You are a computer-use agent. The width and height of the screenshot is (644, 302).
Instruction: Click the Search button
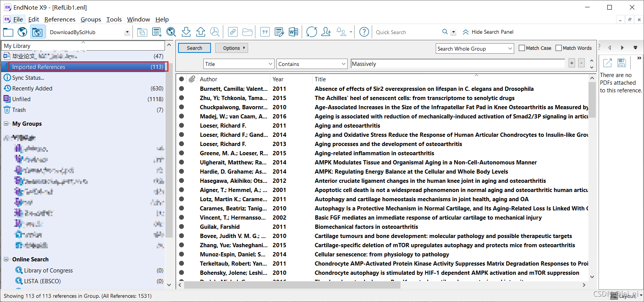[x=195, y=48]
